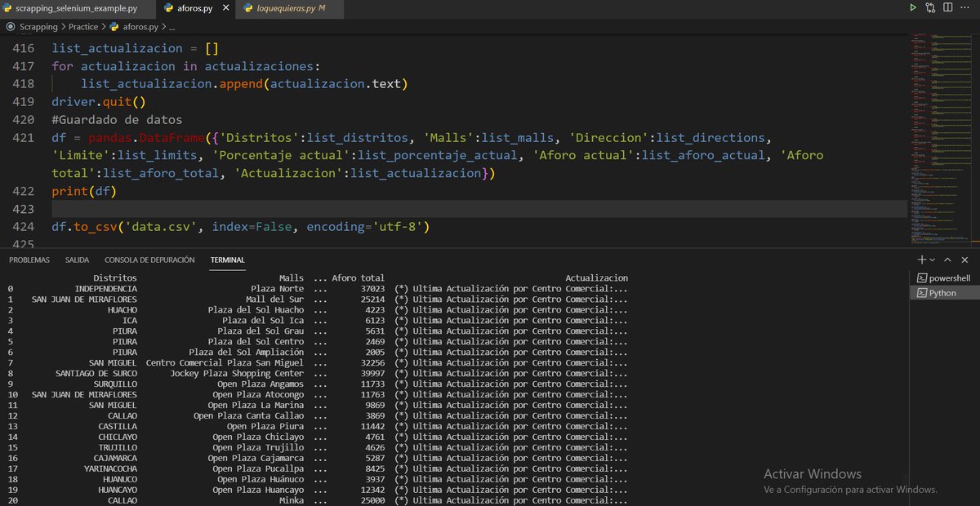The image size is (980, 506).
Task: Select the TERMINAL panel tab
Action: pyautogui.click(x=227, y=260)
